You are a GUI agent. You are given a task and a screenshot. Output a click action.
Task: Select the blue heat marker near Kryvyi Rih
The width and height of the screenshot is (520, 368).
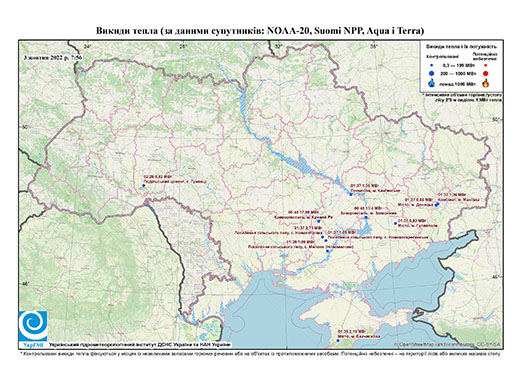coord(319,221)
